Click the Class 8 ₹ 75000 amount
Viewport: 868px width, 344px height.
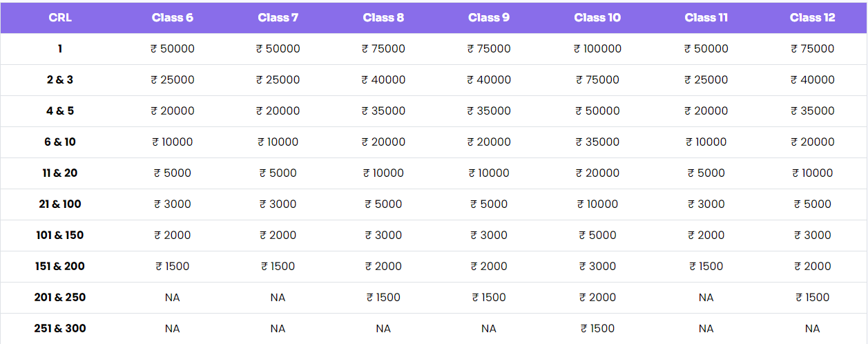383,49
